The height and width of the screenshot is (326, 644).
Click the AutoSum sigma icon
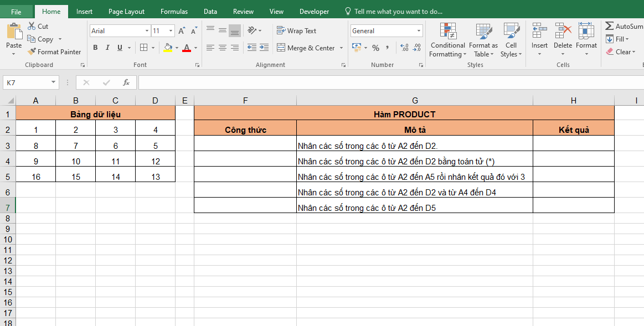click(609, 26)
